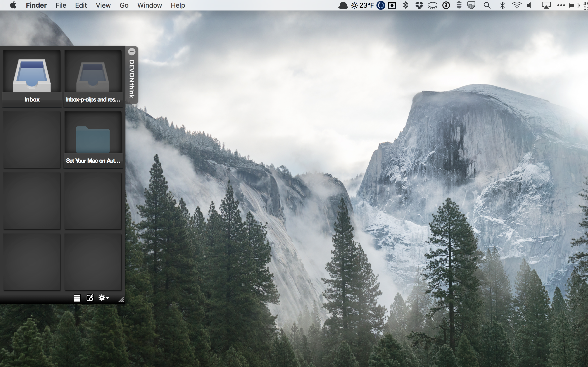Click the Inbox tray in DEVONthink Sorter

tap(32, 78)
